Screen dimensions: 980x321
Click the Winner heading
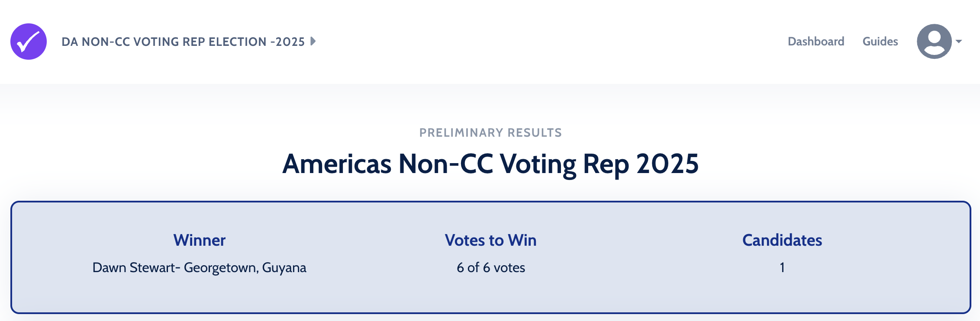pos(200,240)
